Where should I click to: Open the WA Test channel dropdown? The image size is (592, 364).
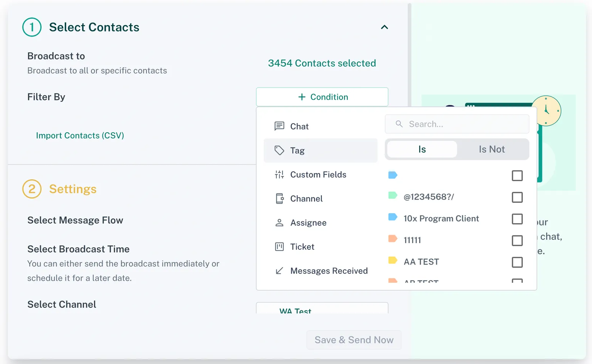click(x=322, y=309)
